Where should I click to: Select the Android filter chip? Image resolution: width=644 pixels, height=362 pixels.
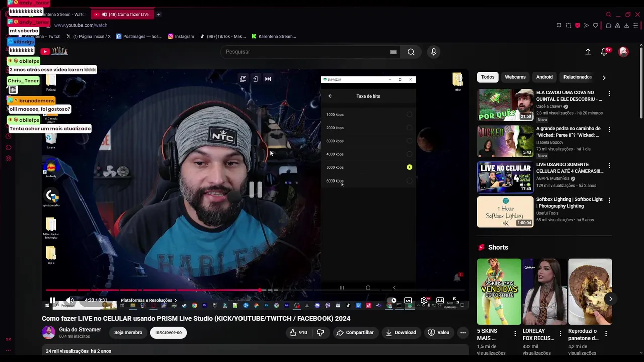(x=544, y=77)
